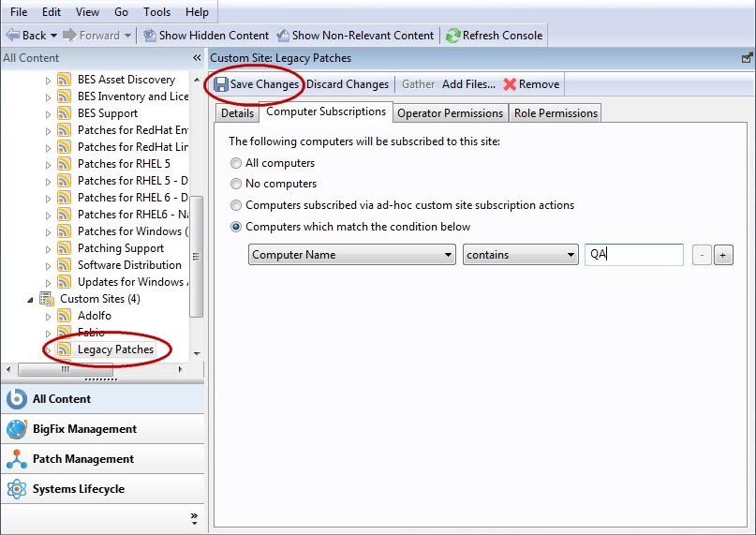Open the View menu

click(87, 12)
